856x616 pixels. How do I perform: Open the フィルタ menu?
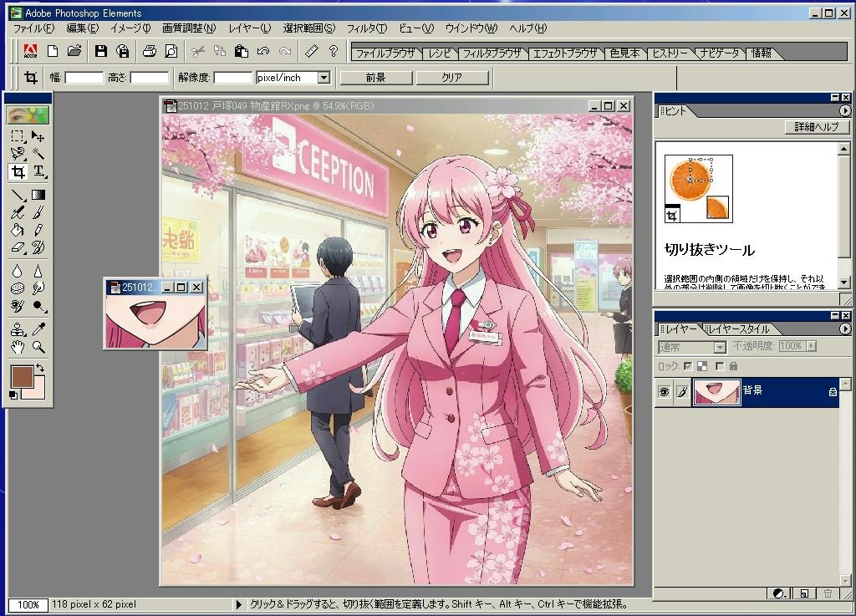tap(366, 28)
